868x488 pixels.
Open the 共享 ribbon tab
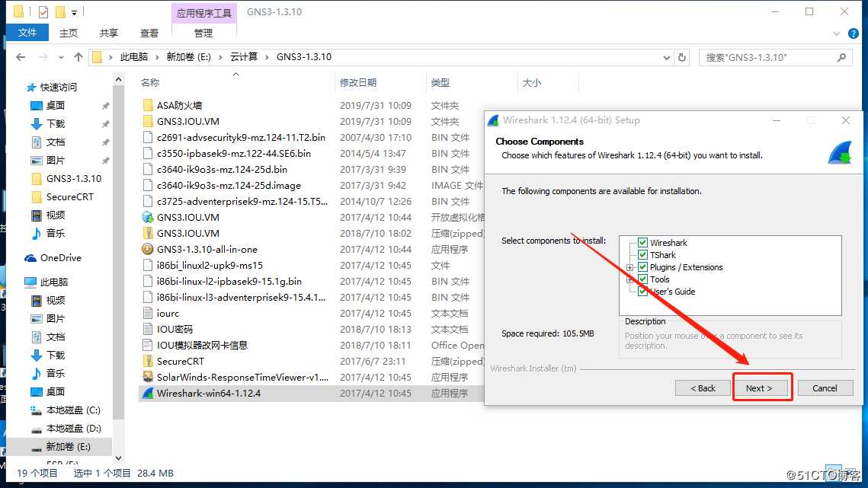point(109,33)
